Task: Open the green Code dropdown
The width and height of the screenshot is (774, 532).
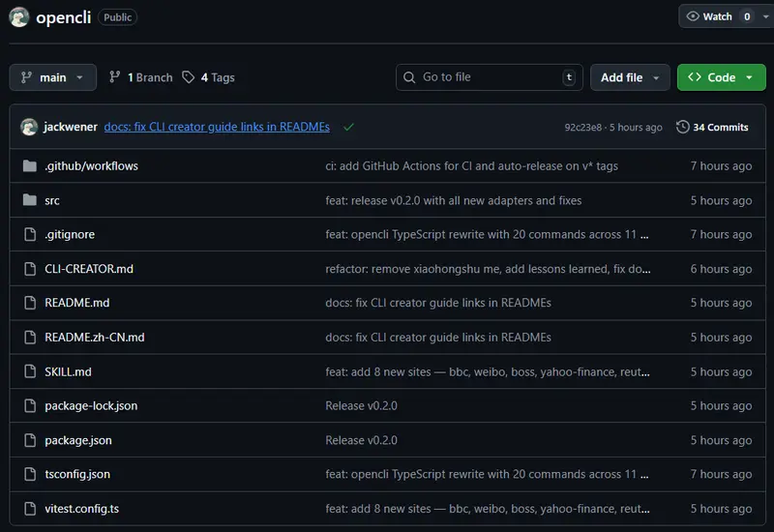Action: pyautogui.click(x=721, y=77)
